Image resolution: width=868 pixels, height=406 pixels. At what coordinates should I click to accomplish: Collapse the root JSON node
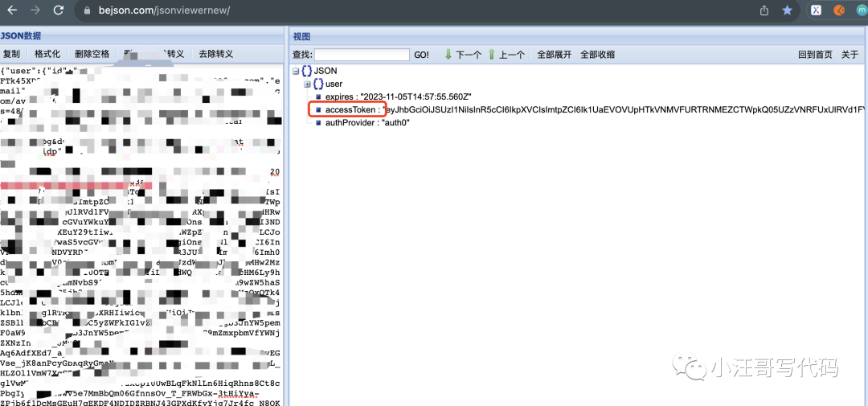pos(296,72)
